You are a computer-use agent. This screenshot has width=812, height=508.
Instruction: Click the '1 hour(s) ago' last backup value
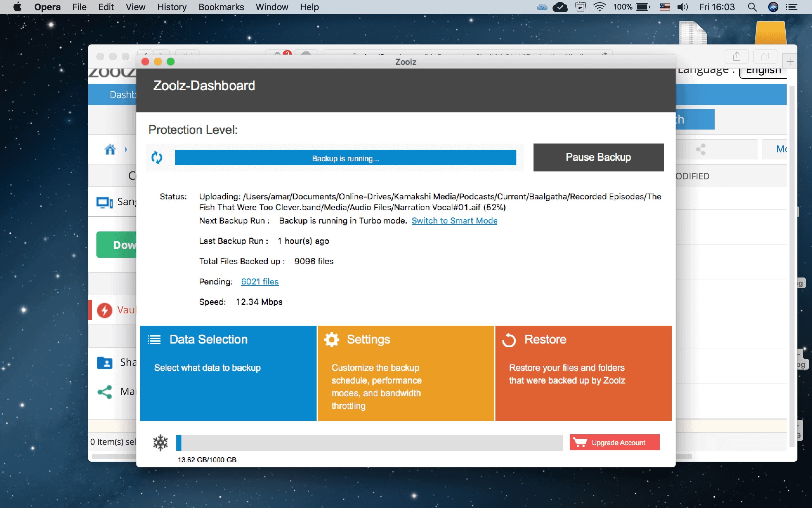coord(303,241)
